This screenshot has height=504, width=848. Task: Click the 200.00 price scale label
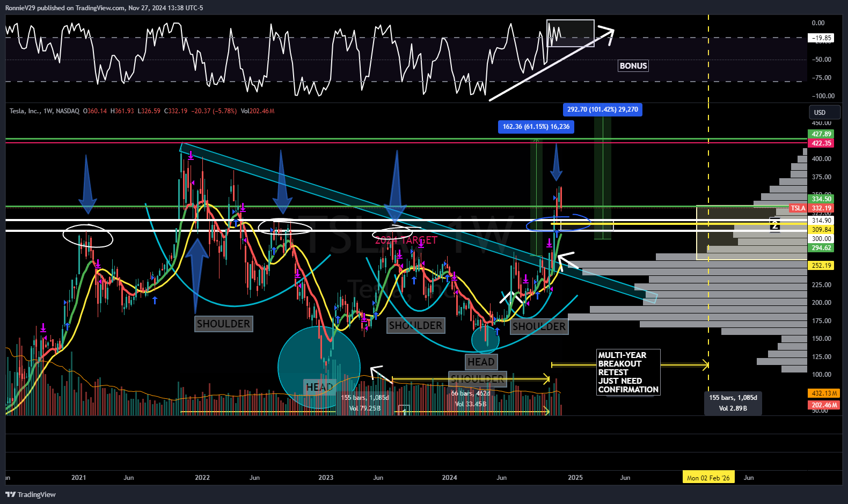(x=821, y=303)
